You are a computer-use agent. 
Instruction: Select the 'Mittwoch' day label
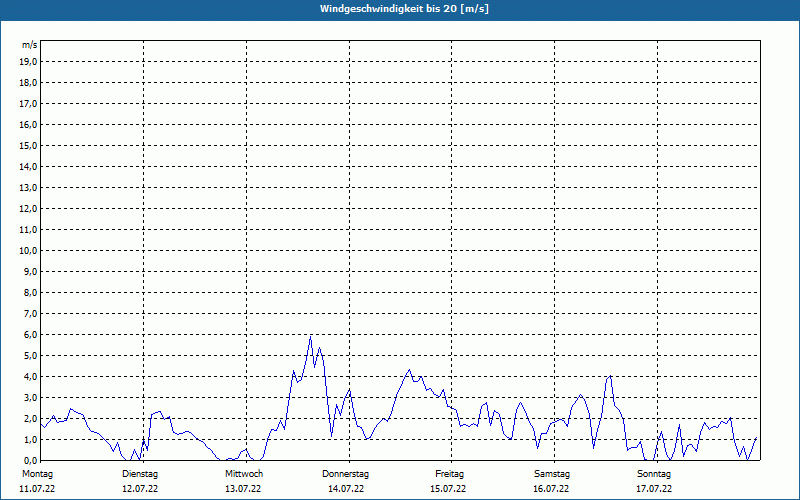[244, 474]
